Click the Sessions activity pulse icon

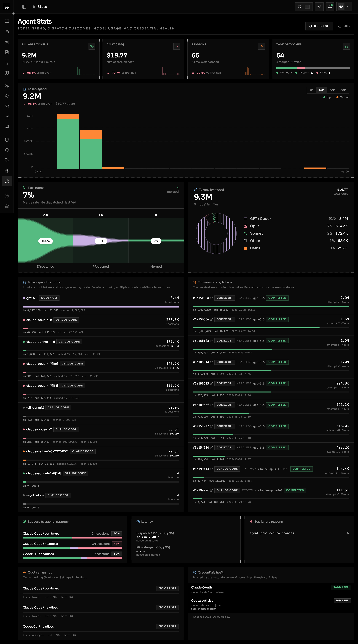(x=262, y=46)
